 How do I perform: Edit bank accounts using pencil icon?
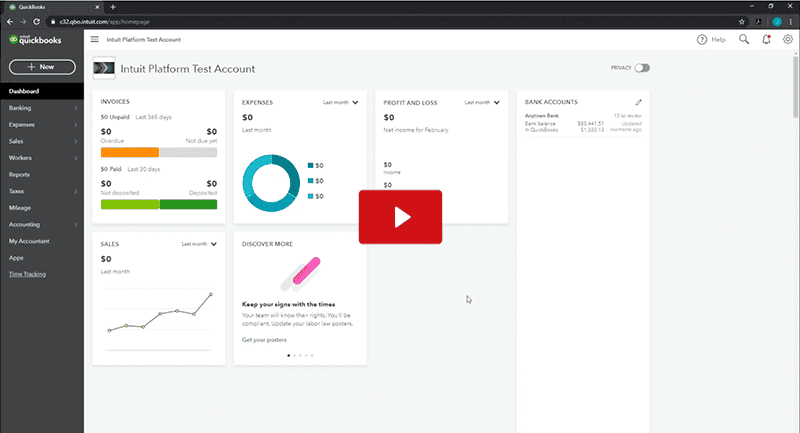[638, 102]
